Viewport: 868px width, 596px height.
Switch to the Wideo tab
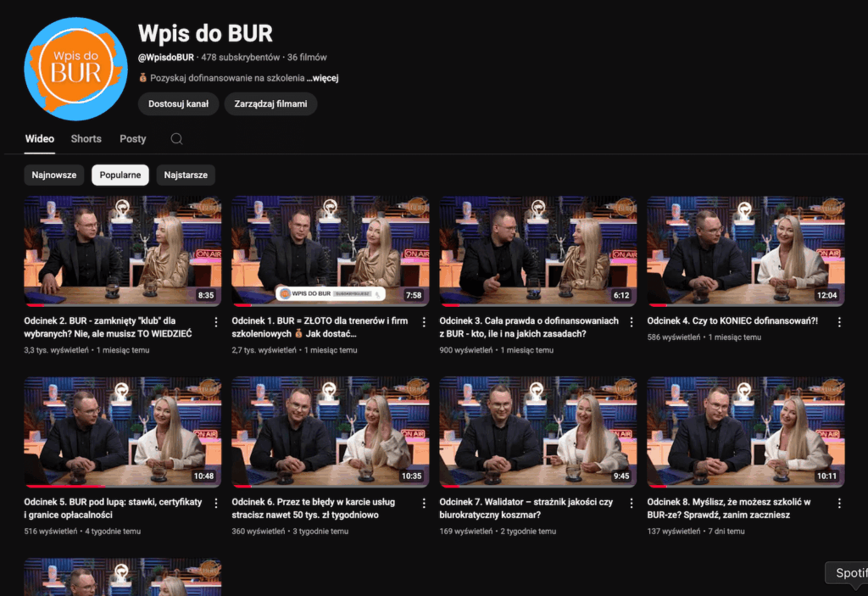click(x=40, y=139)
